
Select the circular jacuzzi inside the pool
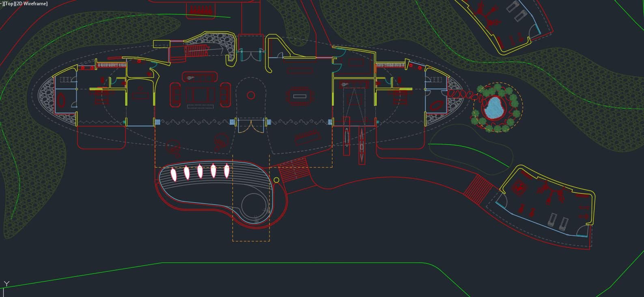click(x=254, y=206)
